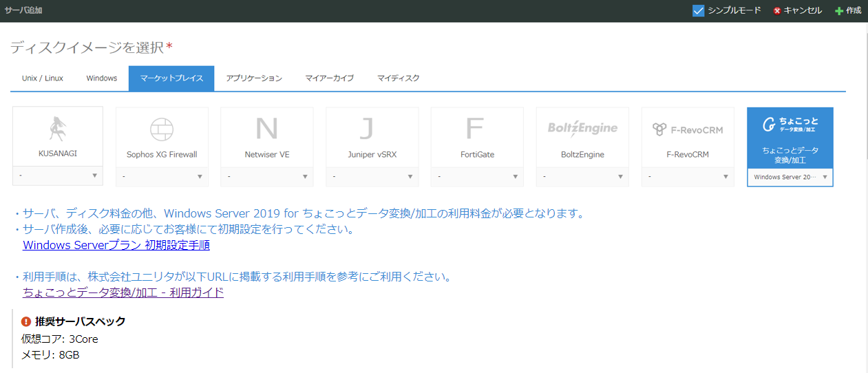
Task: Toggle the シンプルモード checkbox
Action: 699,10
